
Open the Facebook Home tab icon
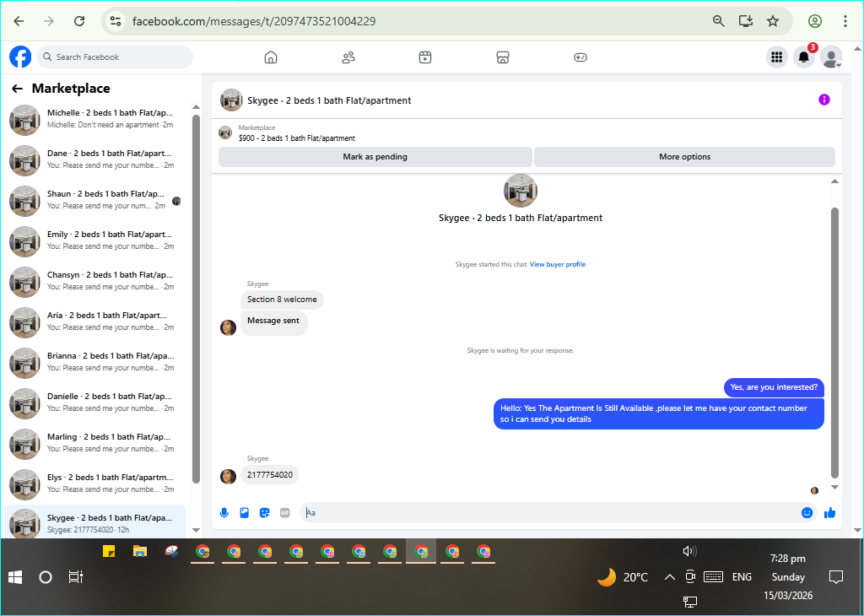click(271, 57)
